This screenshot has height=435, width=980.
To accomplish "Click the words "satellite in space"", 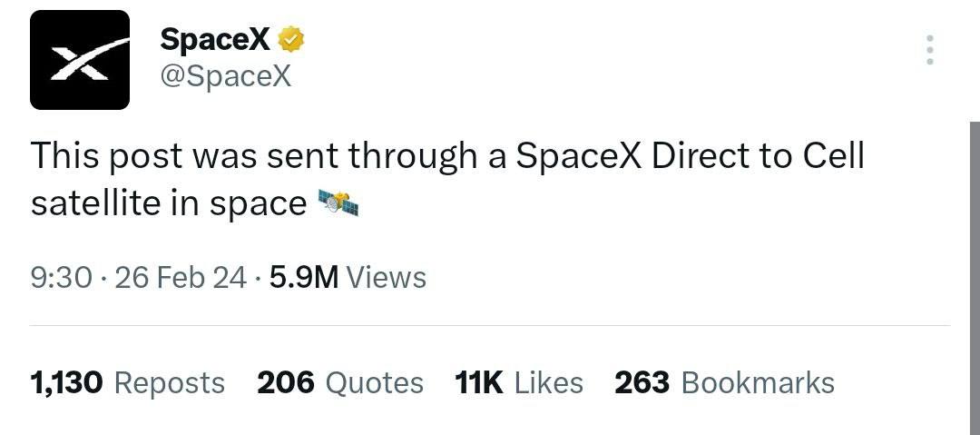I will click(x=168, y=204).
